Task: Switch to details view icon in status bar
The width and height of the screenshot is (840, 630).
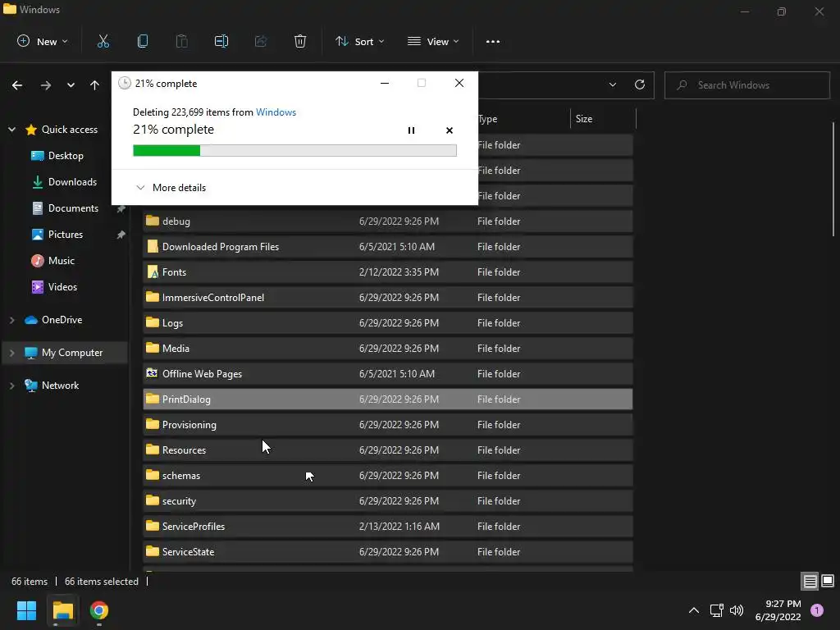Action: pyautogui.click(x=810, y=581)
